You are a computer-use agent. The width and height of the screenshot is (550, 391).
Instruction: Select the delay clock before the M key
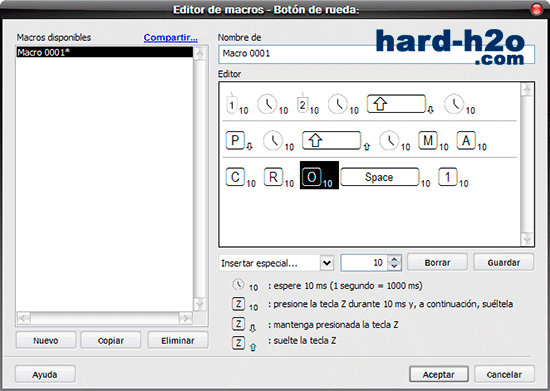coord(390,141)
